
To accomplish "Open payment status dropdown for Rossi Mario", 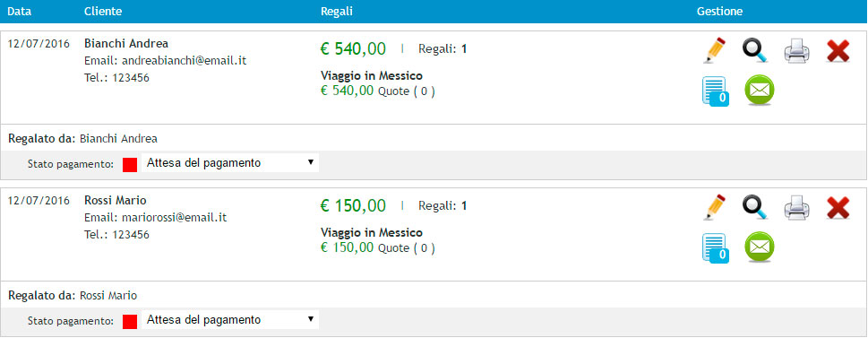I will tap(230, 320).
